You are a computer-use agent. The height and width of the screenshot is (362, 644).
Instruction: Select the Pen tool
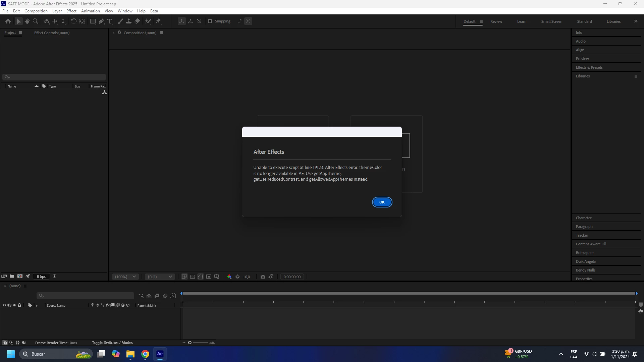(101, 21)
